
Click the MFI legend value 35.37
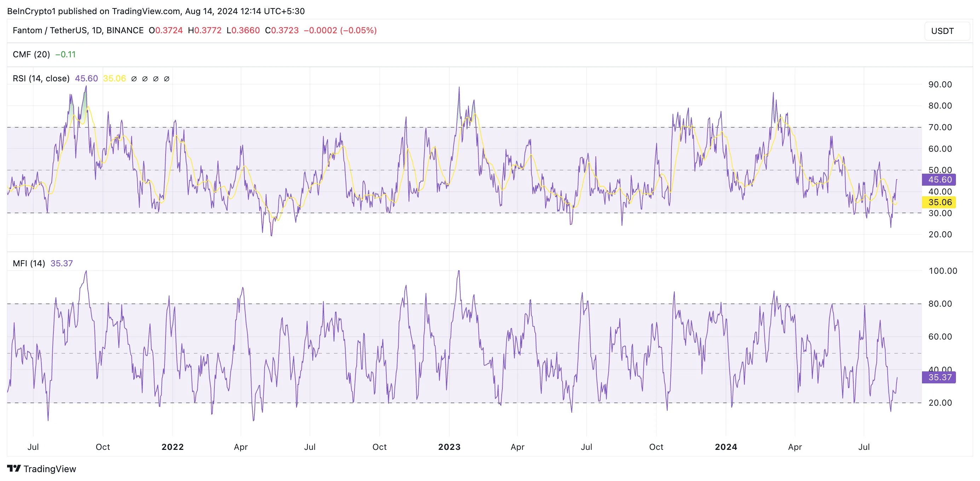point(62,263)
